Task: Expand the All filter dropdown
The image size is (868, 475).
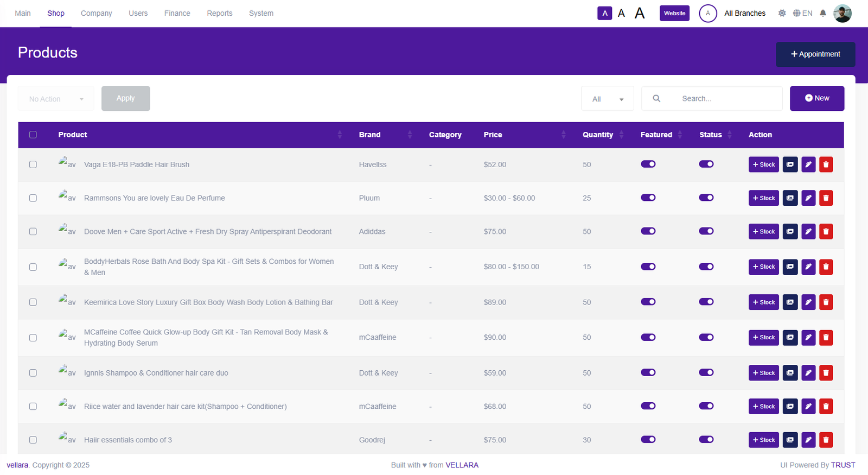Action: [x=607, y=99]
